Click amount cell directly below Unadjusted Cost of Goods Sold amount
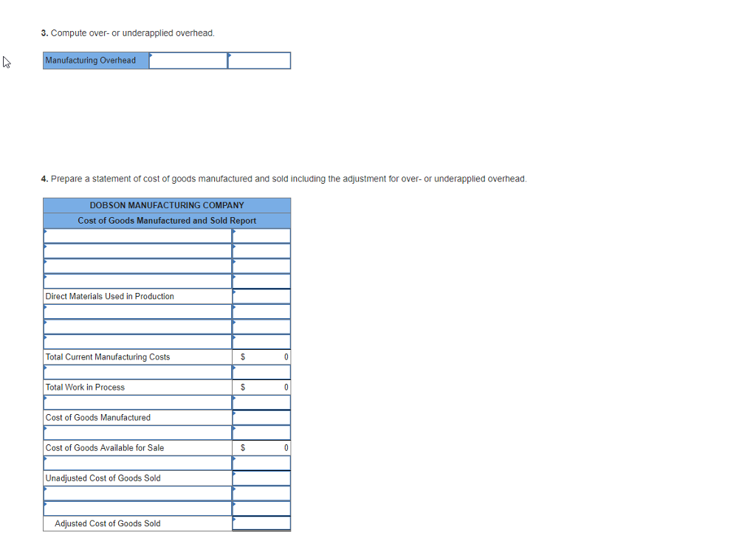The width and height of the screenshot is (756, 558). point(261,494)
